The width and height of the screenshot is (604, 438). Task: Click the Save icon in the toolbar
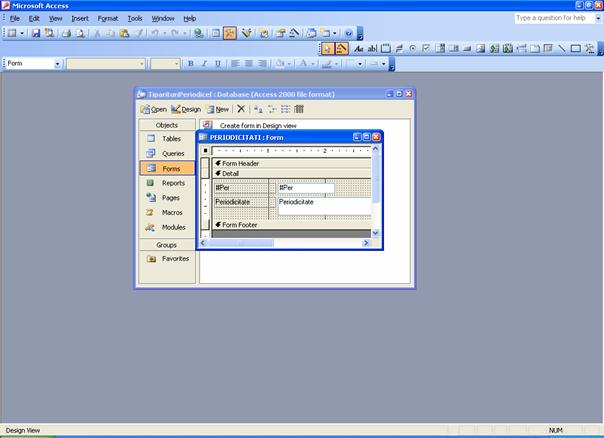pos(36,33)
